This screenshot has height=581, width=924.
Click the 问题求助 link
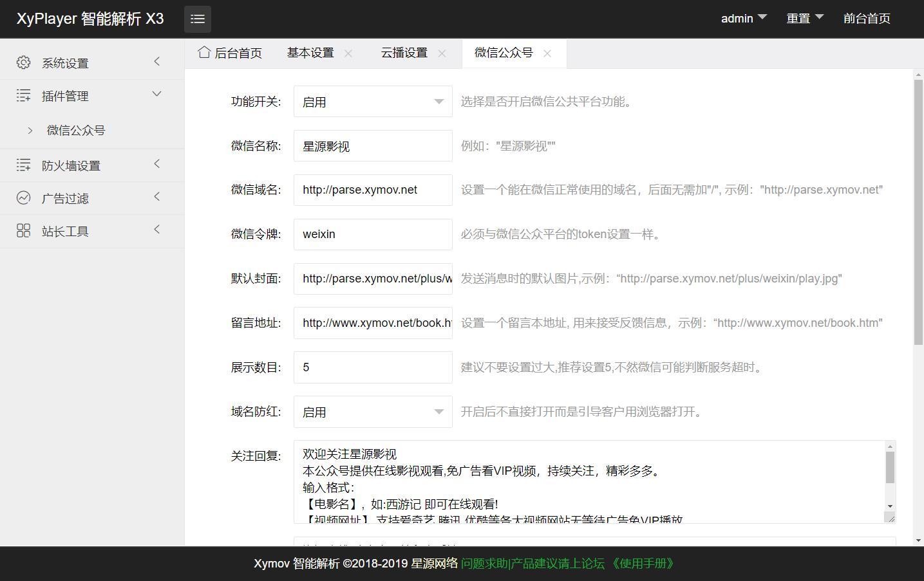[x=484, y=564]
